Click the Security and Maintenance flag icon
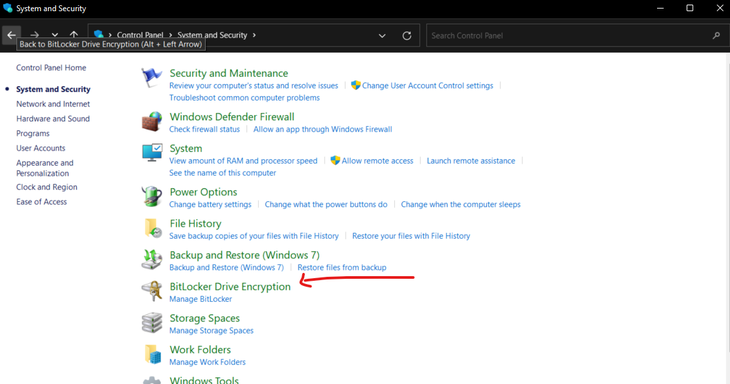 (x=152, y=77)
